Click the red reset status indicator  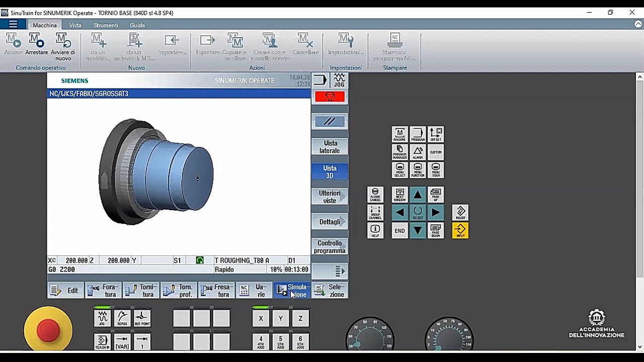tap(330, 97)
